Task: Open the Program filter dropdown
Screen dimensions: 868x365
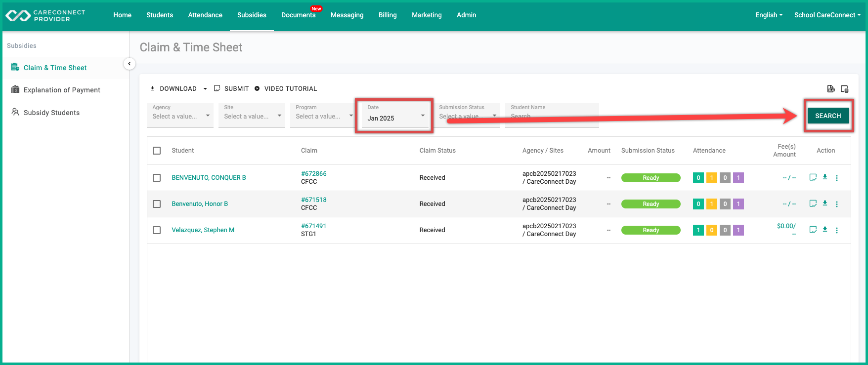Action: point(322,115)
